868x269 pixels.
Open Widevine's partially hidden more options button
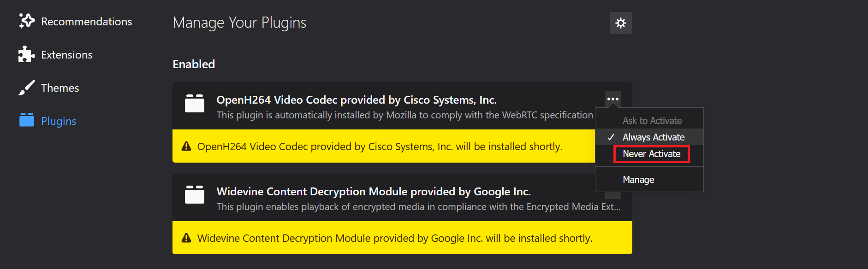[x=612, y=195]
